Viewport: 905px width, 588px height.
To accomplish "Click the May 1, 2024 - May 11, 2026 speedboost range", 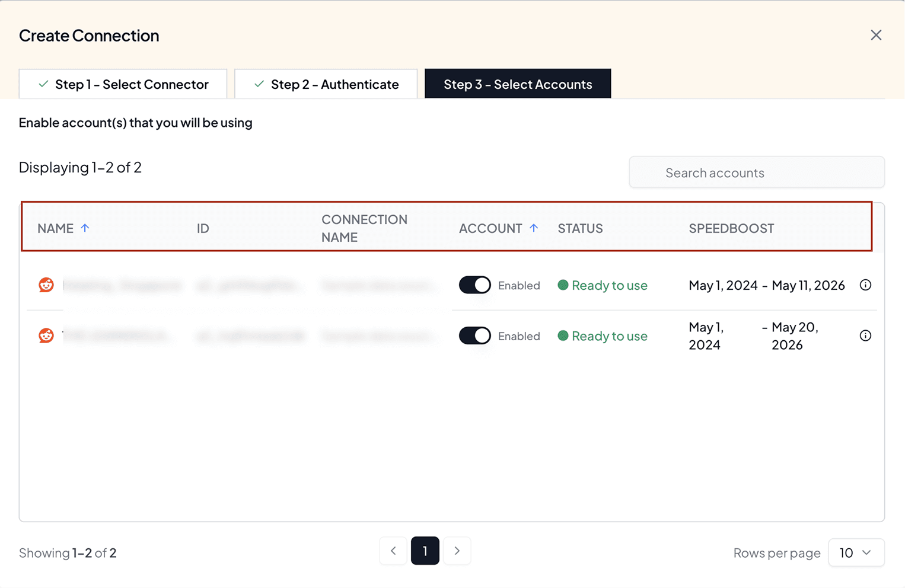I will tap(767, 285).
